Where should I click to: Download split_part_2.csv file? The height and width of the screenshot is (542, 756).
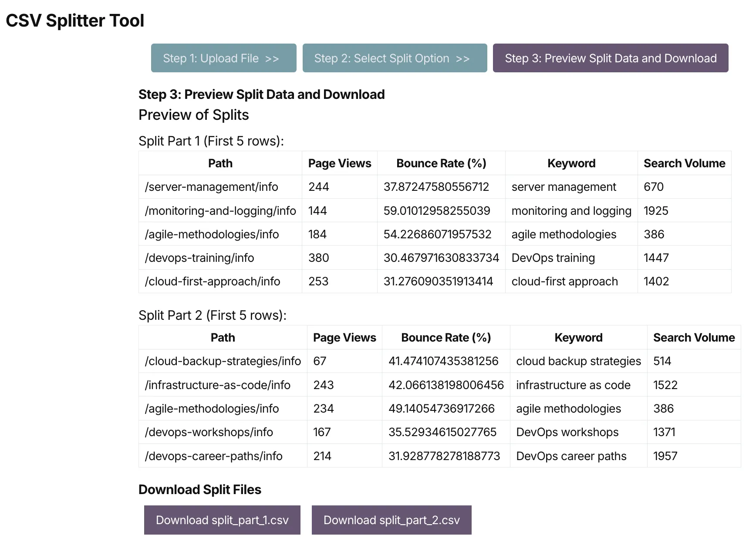(391, 520)
